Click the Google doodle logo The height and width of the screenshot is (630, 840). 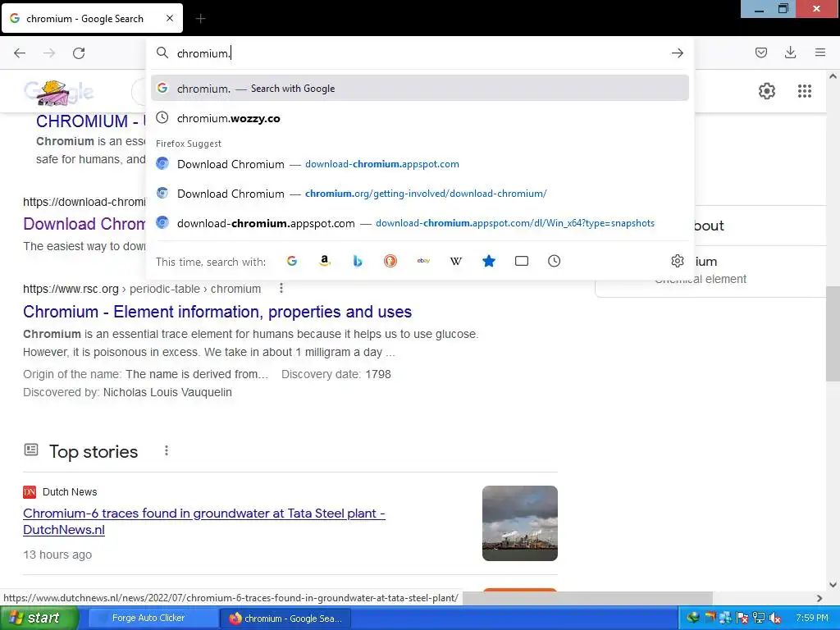(58, 92)
